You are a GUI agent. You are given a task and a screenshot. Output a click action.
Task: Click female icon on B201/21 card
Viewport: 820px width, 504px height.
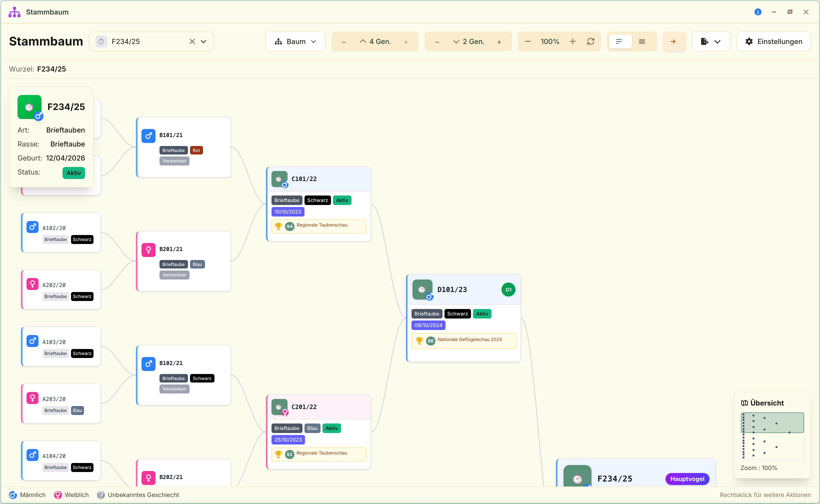pyautogui.click(x=148, y=250)
